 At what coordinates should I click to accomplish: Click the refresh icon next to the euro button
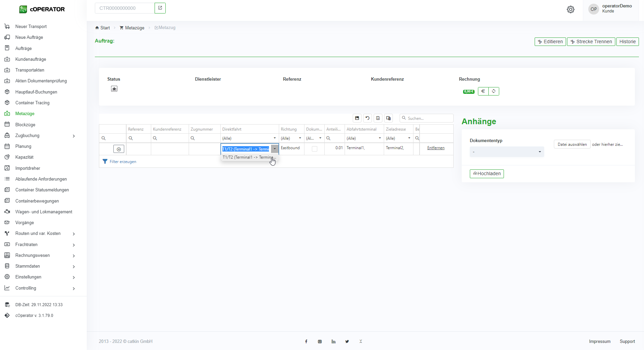tap(494, 91)
